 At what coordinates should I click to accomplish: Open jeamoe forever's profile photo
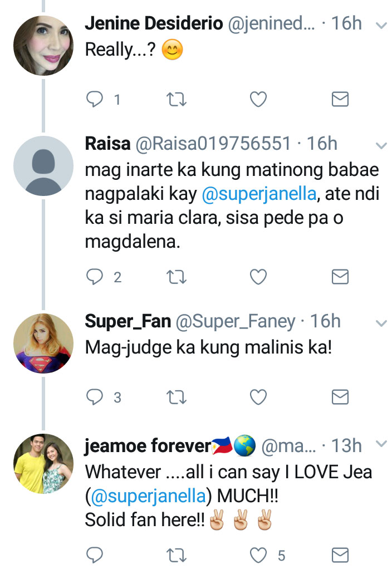click(x=43, y=464)
